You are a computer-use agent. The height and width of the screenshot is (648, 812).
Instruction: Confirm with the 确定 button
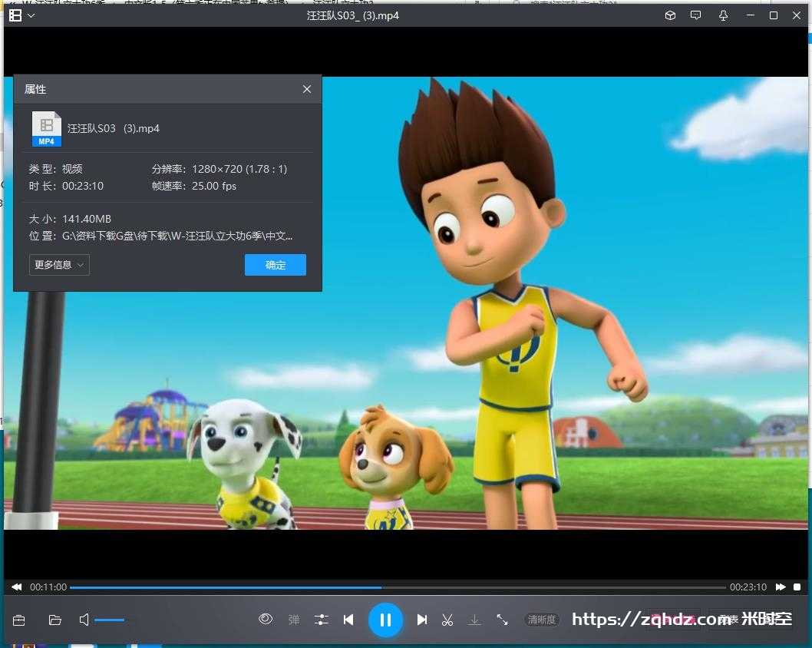(275, 265)
